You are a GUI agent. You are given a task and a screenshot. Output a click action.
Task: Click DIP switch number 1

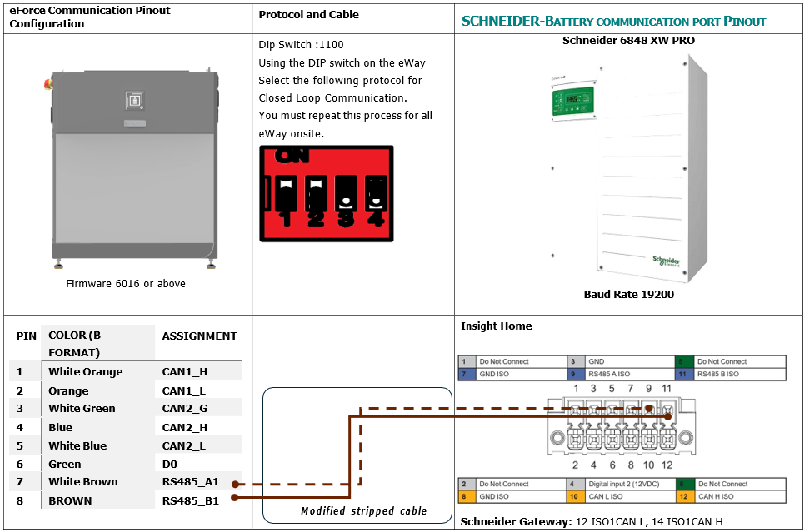point(286,194)
